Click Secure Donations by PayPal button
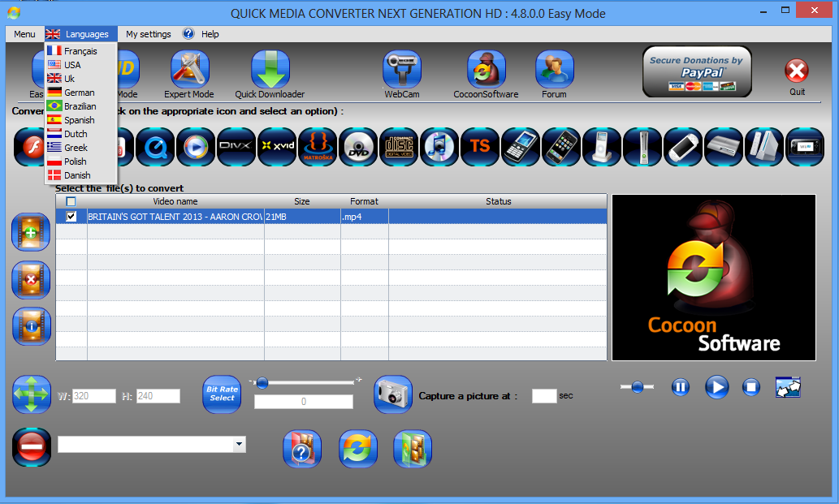The height and width of the screenshot is (504, 839). click(697, 71)
